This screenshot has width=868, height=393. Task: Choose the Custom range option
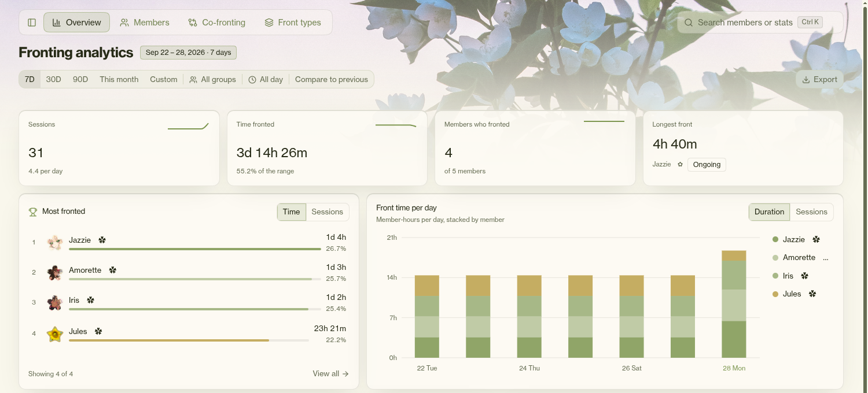click(164, 79)
